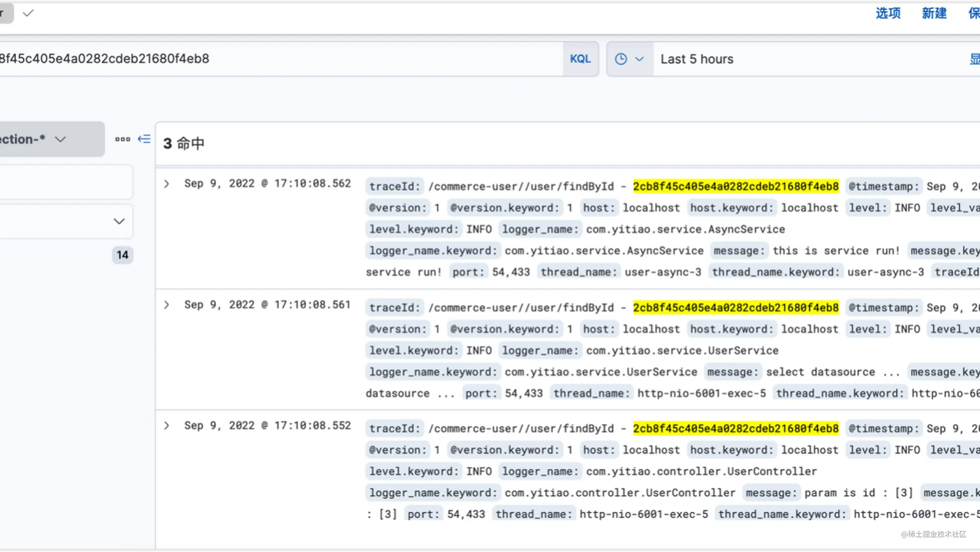980x552 pixels.
Task: Click the checkmark icon in top bar
Action: (28, 13)
